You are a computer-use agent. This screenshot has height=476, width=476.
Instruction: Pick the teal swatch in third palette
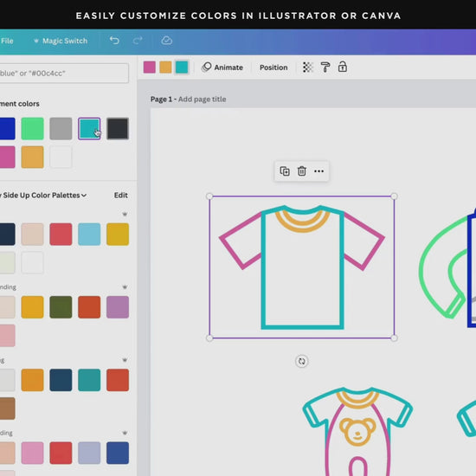(89, 380)
